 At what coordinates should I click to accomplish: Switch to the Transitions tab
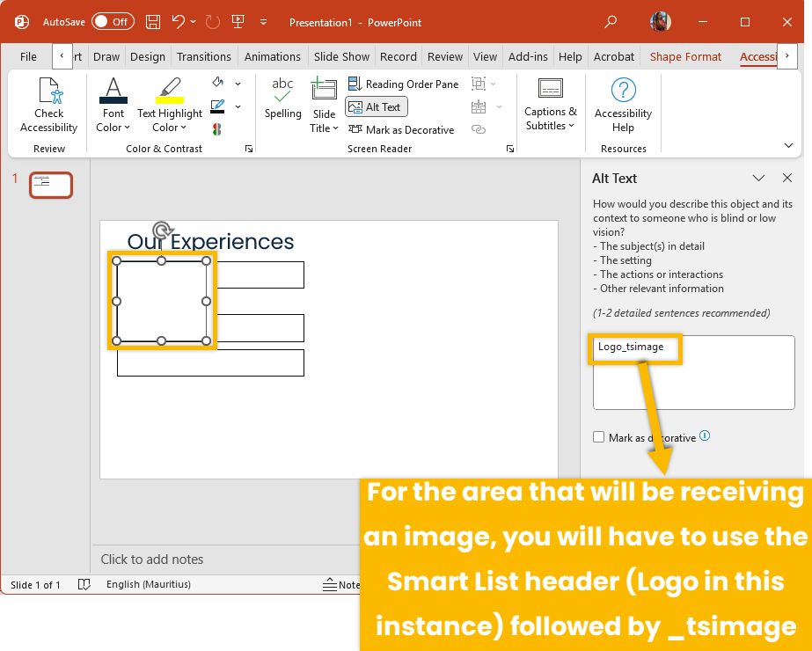[x=204, y=56]
